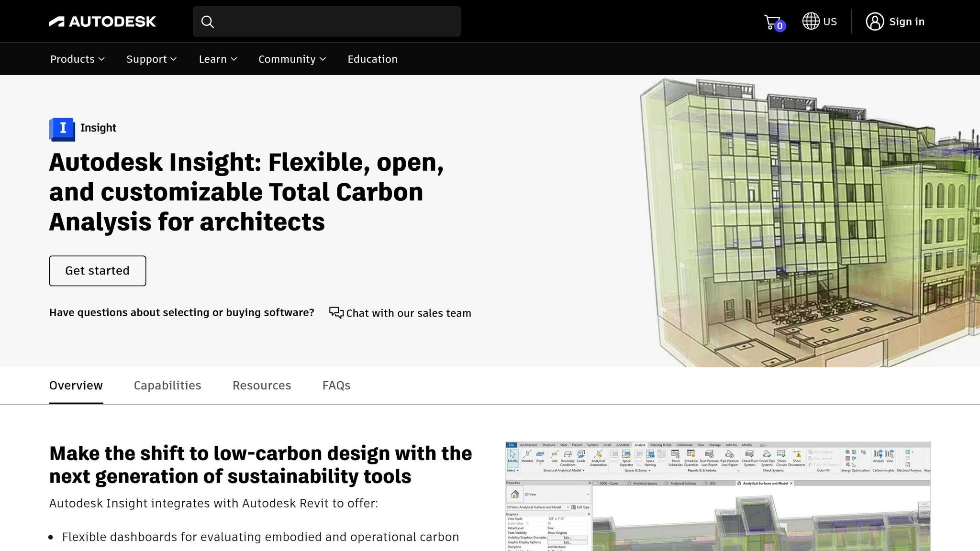Switch to the Capabilities tab
The height and width of the screenshot is (551, 980).
(167, 386)
